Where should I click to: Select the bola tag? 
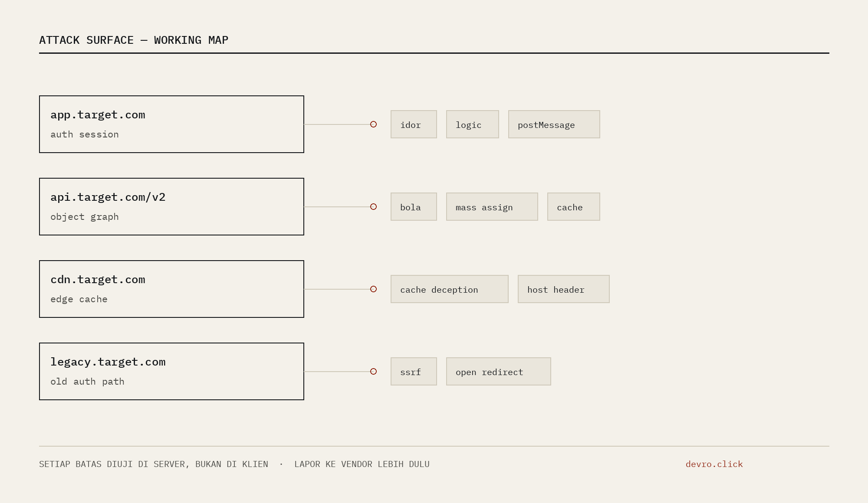pos(414,207)
